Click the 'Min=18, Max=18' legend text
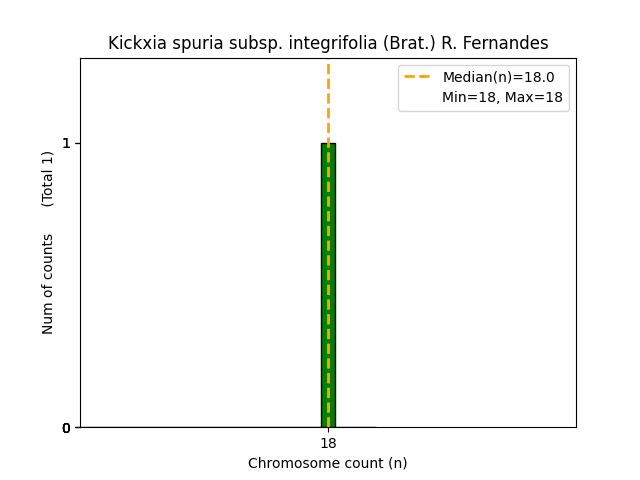 (x=502, y=98)
